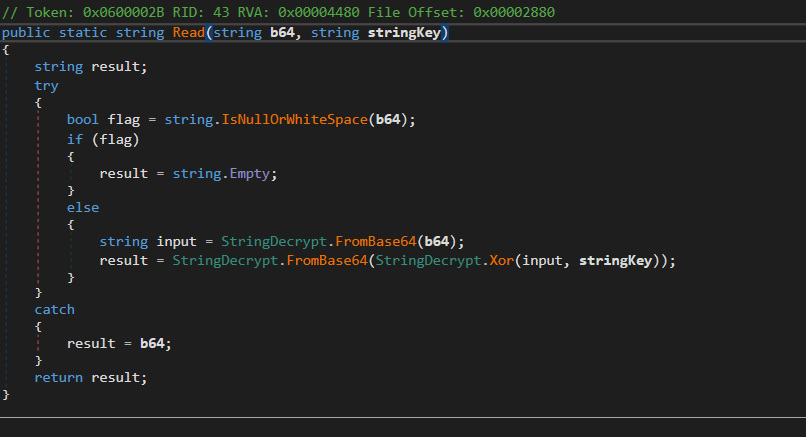The width and height of the screenshot is (806, 437).
Task: Open the Xor method reference
Action: (x=502, y=261)
